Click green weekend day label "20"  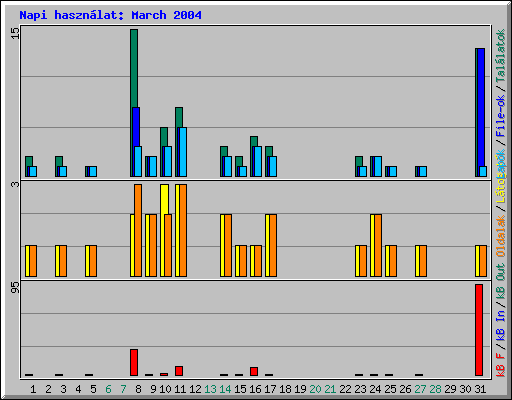(315, 389)
